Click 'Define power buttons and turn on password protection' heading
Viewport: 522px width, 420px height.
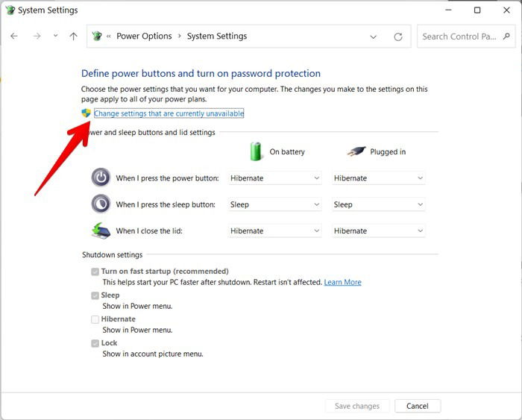click(x=201, y=73)
